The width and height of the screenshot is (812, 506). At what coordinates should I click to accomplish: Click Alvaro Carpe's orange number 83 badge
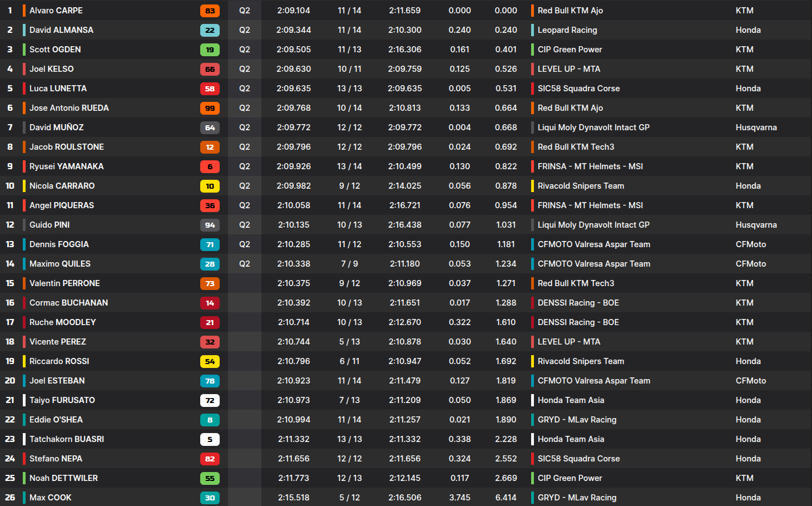pyautogui.click(x=210, y=11)
